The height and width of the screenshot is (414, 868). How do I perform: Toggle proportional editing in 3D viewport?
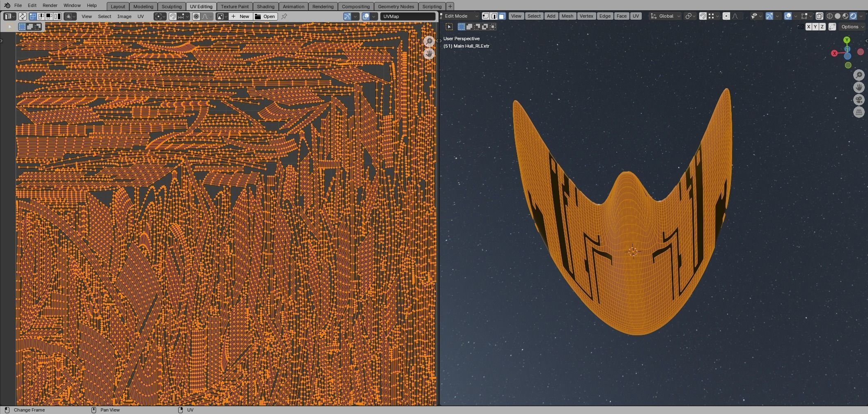click(x=726, y=16)
